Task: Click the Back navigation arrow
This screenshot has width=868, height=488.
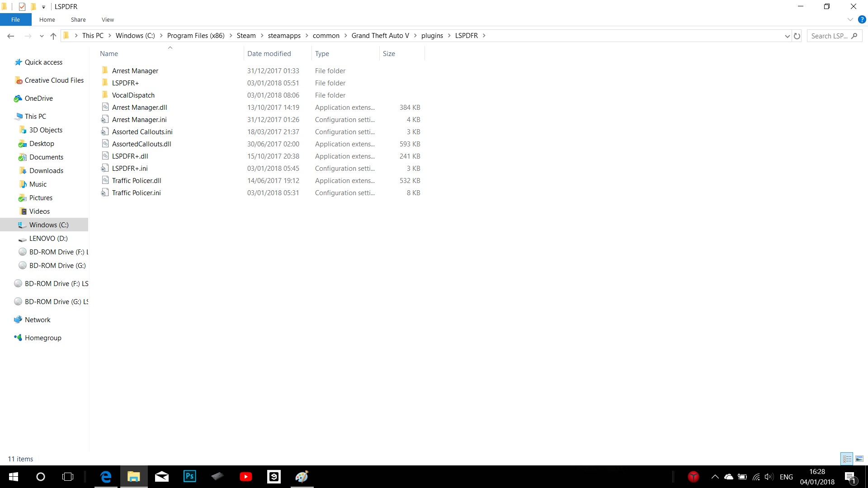Action: [11, 36]
